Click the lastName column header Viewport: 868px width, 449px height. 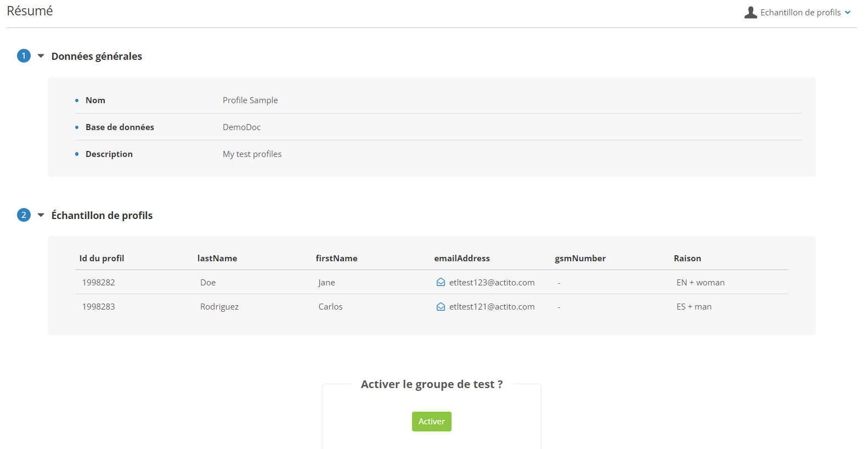[217, 259]
